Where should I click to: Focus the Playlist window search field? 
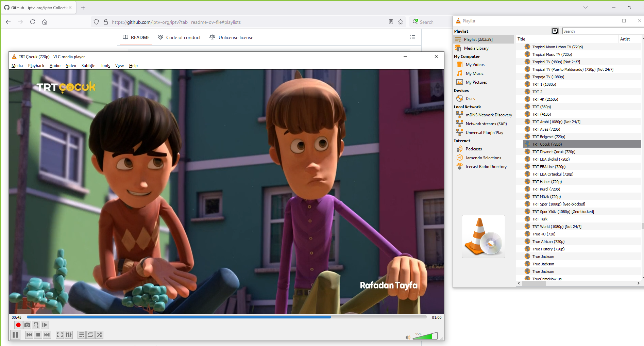point(603,31)
